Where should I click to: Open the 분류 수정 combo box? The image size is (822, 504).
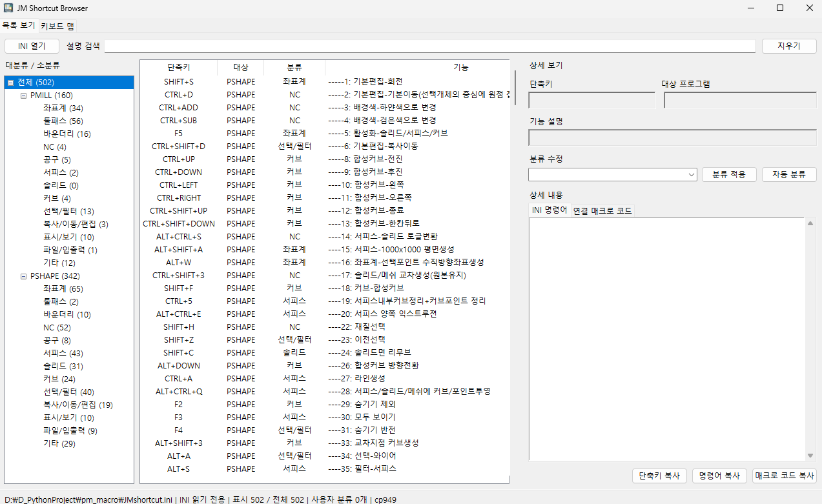(613, 174)
